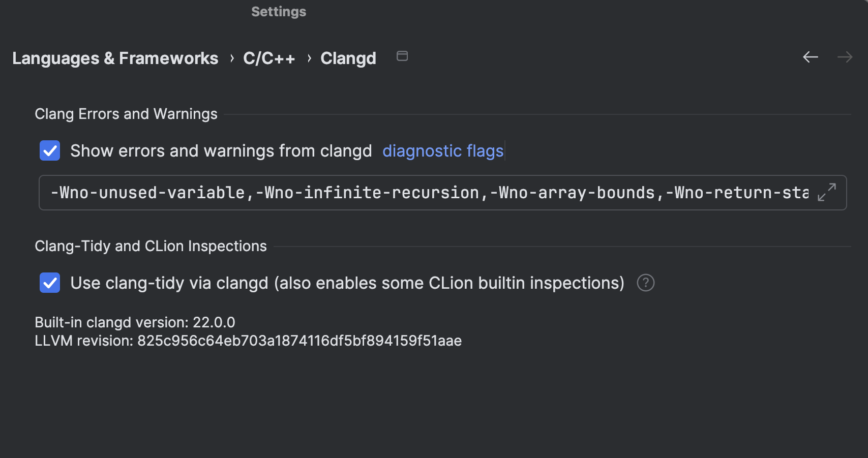This screenshot has width=868, height=458.
Task: Click the copy settings path icon beside Clangd
Action: pos(402,56)
